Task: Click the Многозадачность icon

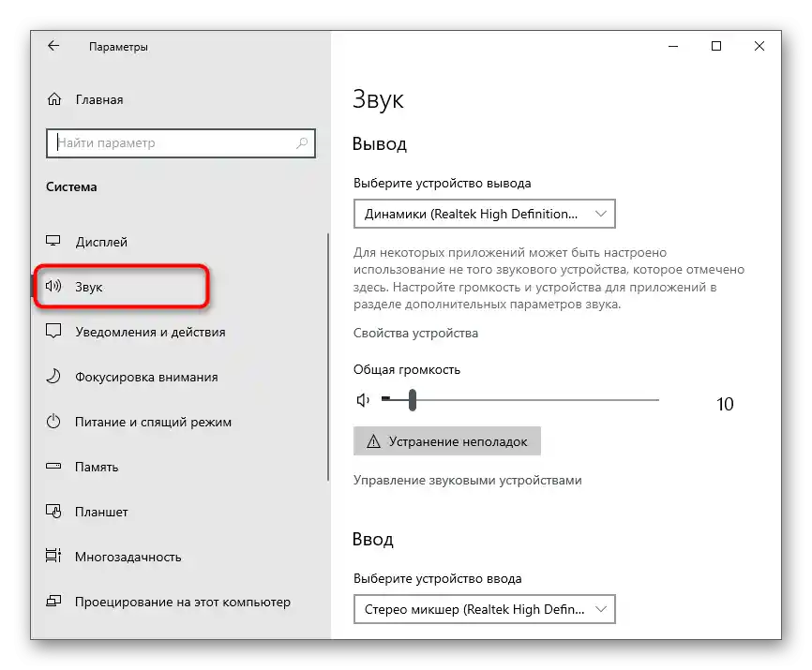Action: (53, 556)
